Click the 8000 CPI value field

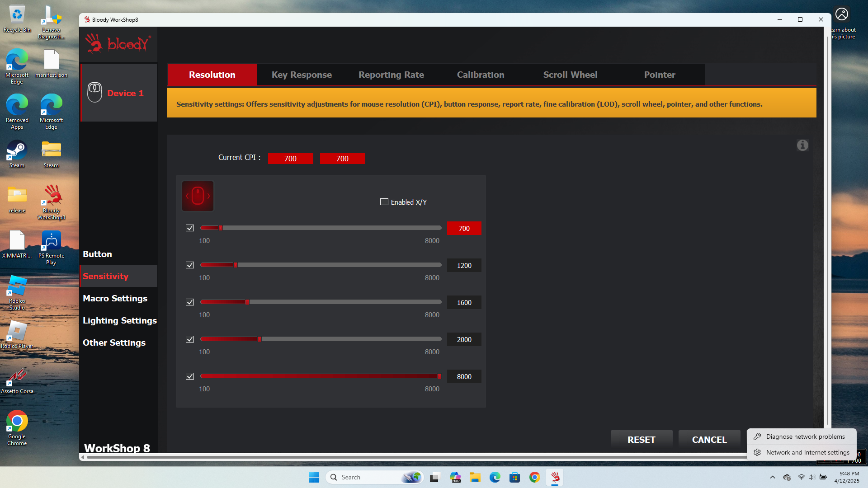point(464,376)
